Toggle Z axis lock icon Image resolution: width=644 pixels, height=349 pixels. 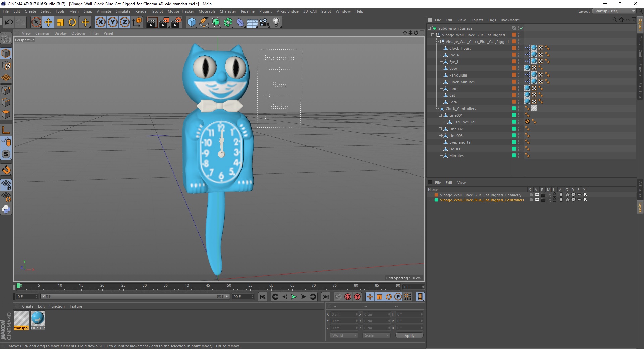click(x=125, y=22)
